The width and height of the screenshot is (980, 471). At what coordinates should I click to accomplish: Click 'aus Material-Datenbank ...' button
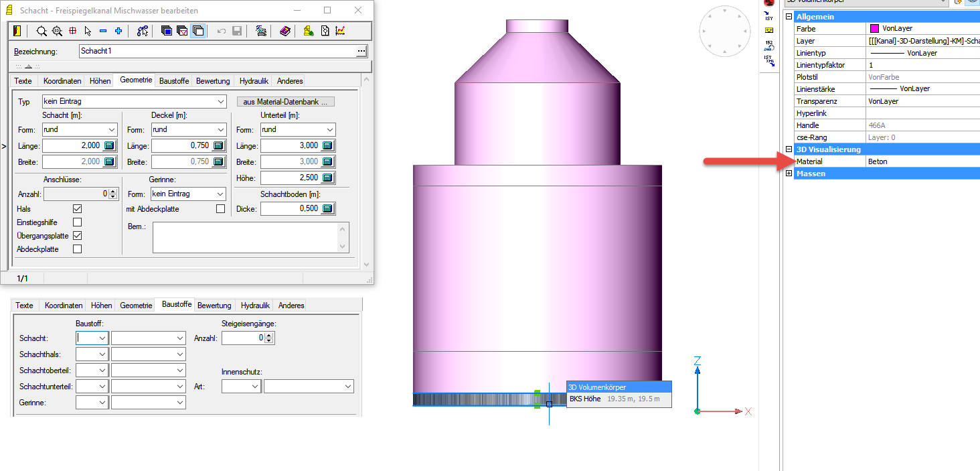[x=286, y=102]
